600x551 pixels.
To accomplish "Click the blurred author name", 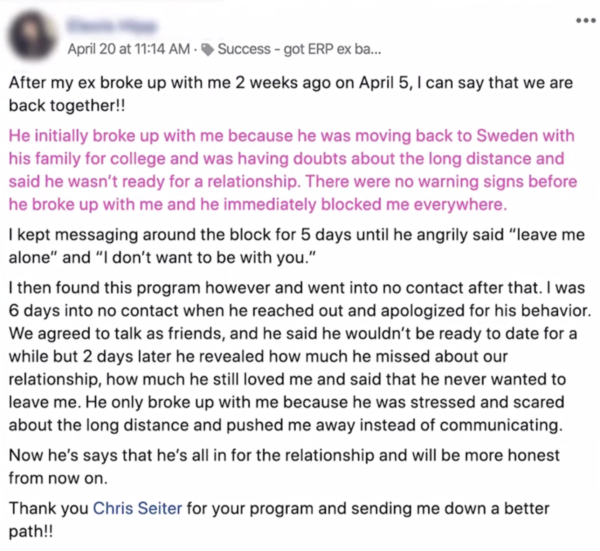I will coord(112,26).
